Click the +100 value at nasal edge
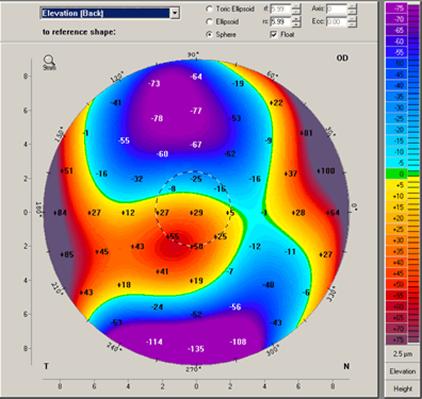 (x=326, y=171)
